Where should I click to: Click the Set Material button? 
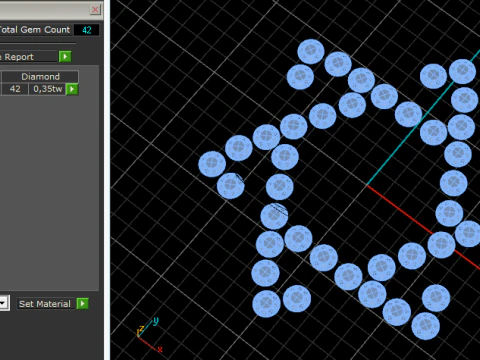tap(45, 304)
